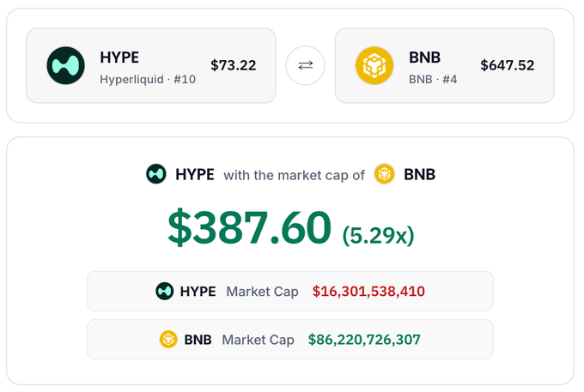Click the small BNB icon in the comparison headline
The image size is (584, 392).
point(385,174)
